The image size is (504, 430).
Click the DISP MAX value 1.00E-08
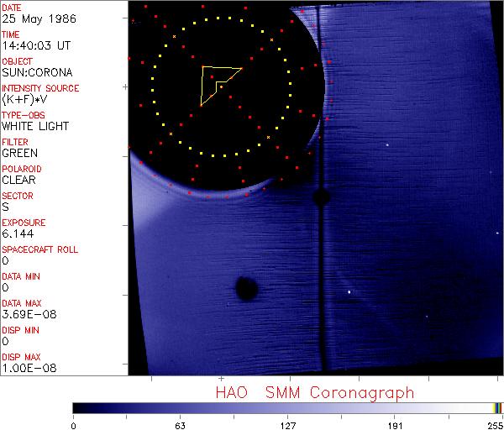pyautogui.click(x=25, y=368)
